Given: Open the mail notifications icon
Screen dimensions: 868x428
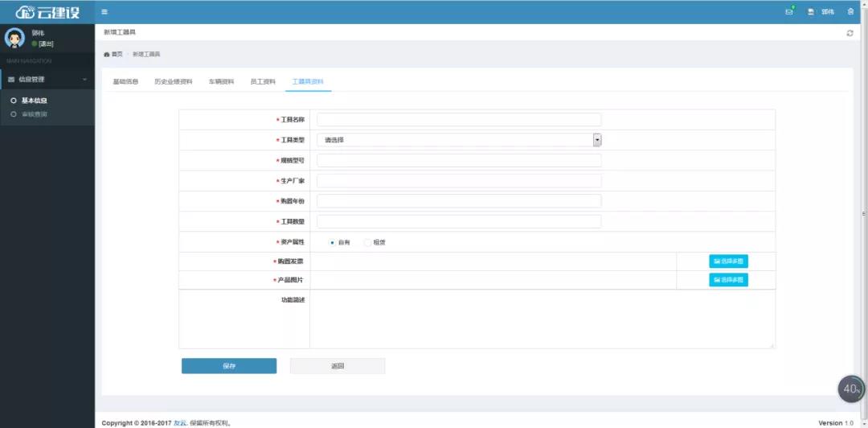Looking at the screenshot, I should pos(789,12).
